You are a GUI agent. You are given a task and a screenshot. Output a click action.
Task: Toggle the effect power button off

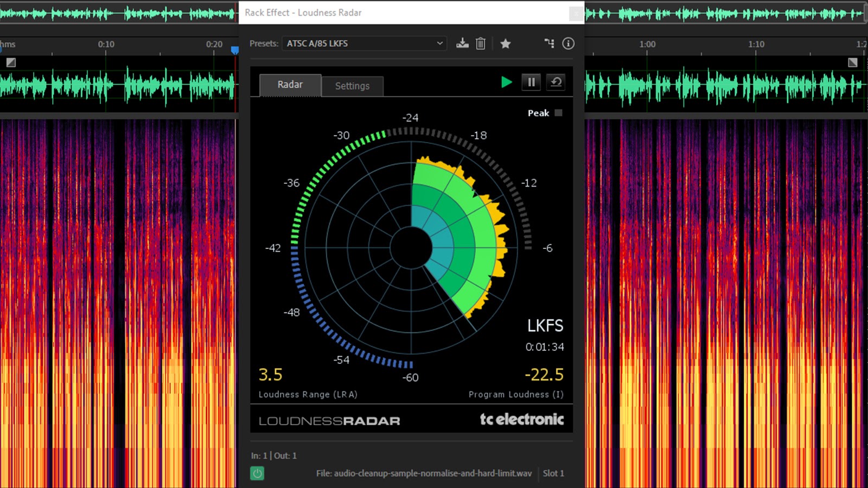(x=257, y=473)
